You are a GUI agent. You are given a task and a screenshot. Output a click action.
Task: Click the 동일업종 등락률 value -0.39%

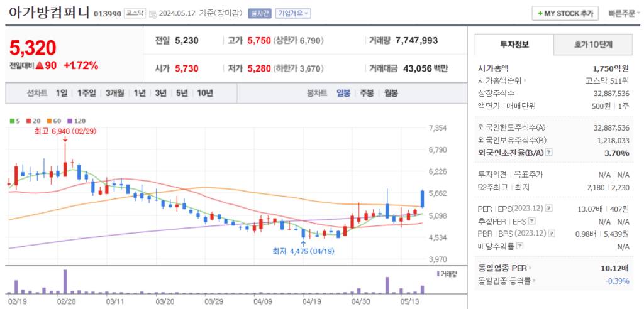coord(618,281)
